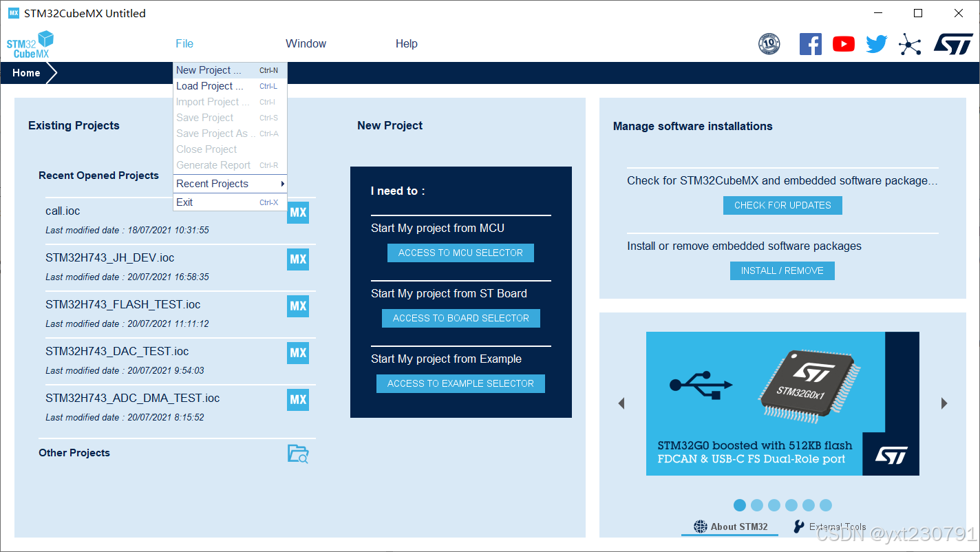The width and height of the screenshot is (980, 552).
Task: Click the Other Projects label
Action: coord(74,453)
